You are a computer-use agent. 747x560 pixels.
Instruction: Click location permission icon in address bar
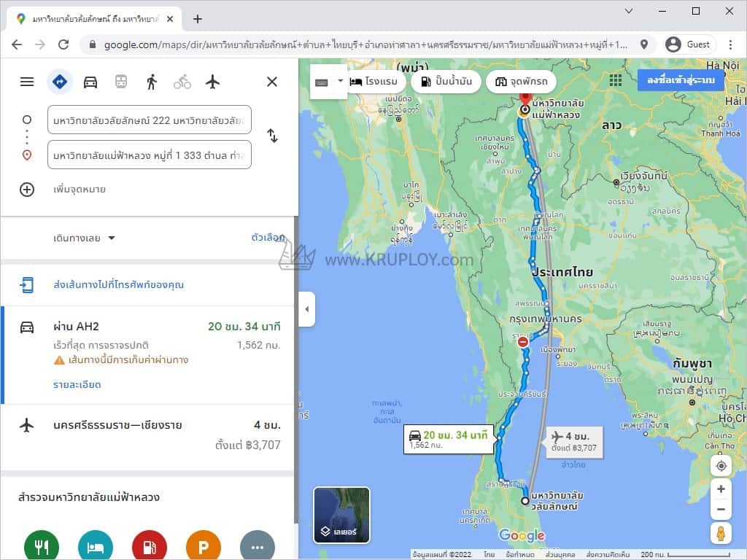[644, 44]
